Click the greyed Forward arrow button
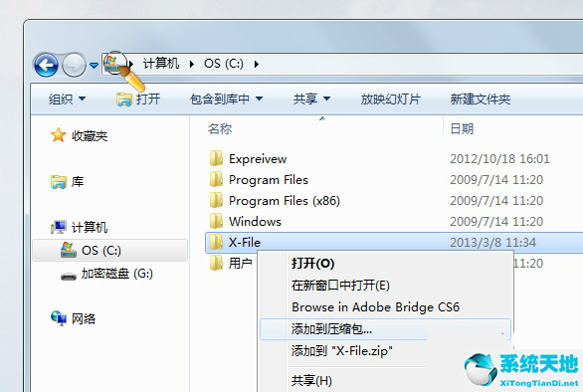Viewport: 583px width, 392px height. tap(74, 65)
